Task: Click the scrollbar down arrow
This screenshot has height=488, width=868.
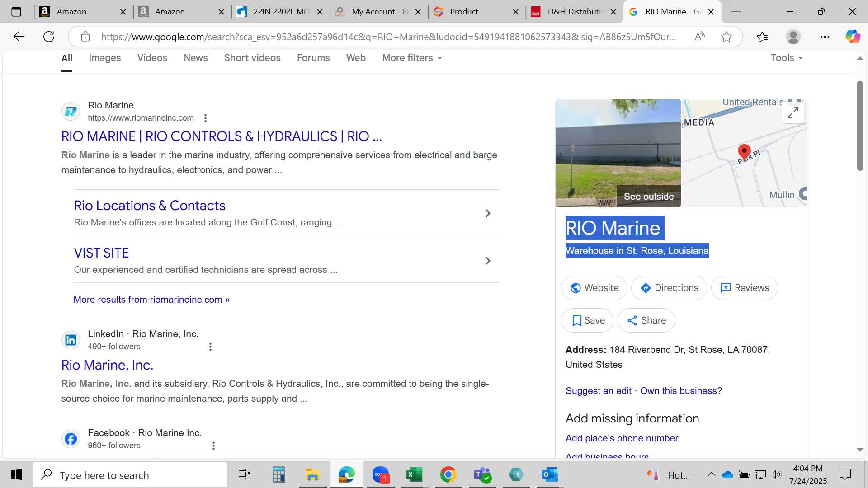Action: 860,450
